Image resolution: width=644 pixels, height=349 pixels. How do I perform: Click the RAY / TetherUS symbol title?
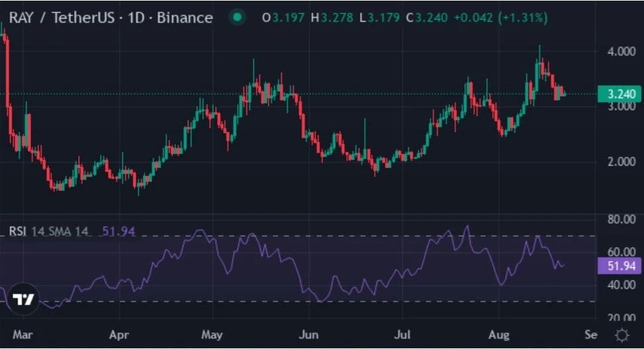[62, 18]
